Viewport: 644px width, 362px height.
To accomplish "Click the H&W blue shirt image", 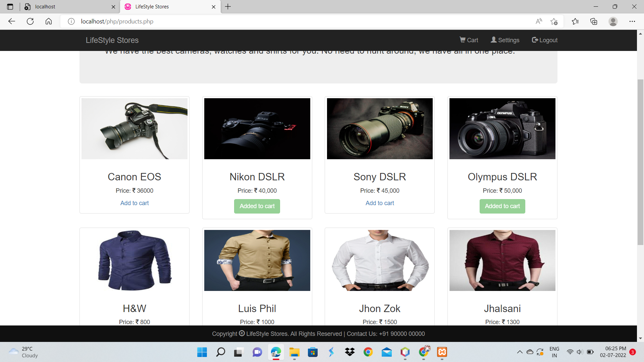I will pos(135,260).
